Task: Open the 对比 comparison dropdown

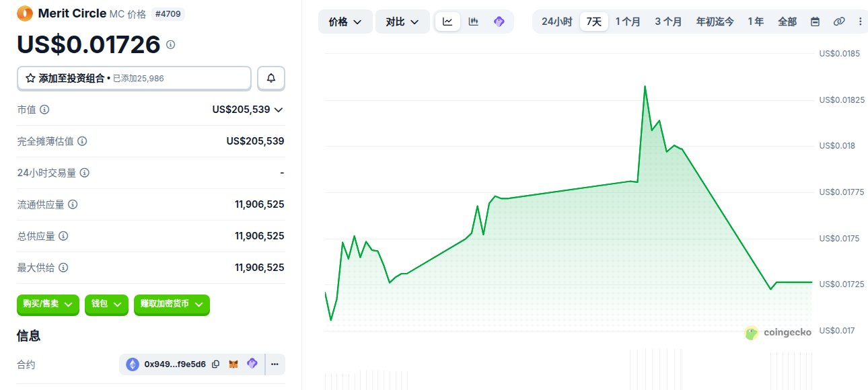Action: [402, 22]
